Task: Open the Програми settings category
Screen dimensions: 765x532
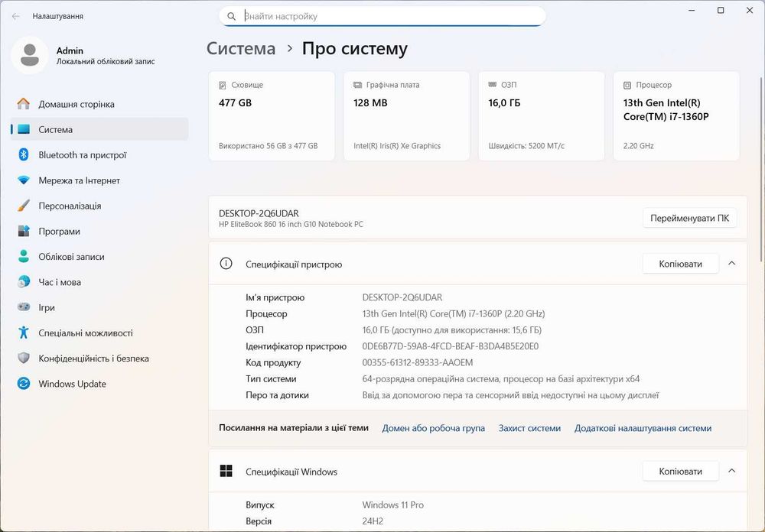Action: 59,232
